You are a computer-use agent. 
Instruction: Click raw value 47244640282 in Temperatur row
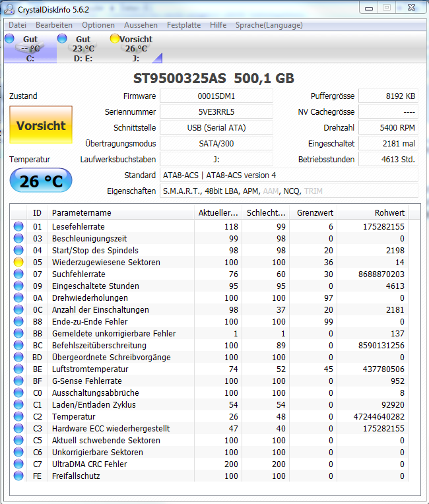(x=379, y=416)
